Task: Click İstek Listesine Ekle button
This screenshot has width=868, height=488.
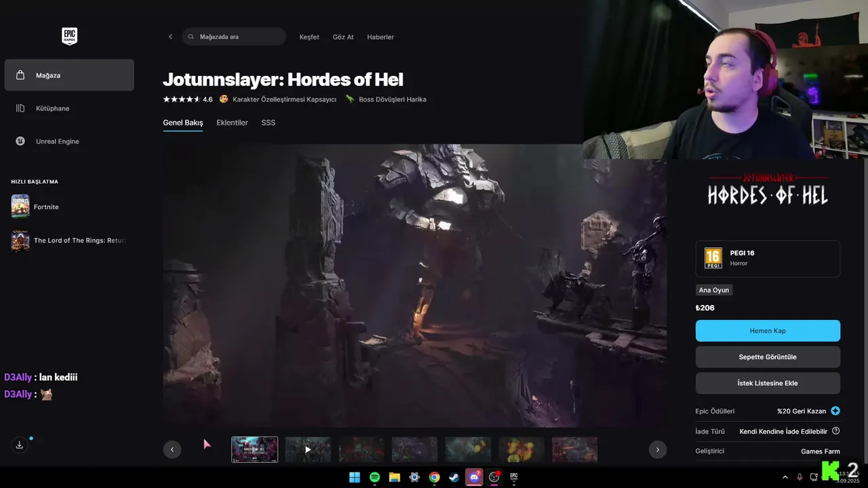Action: point(768,383)
